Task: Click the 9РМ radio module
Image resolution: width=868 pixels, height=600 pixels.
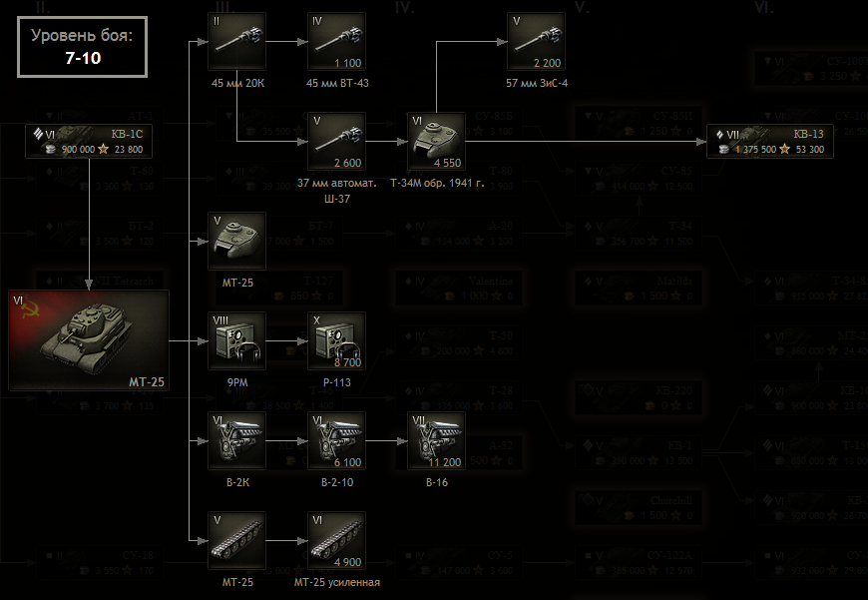Action: [236, 340]
